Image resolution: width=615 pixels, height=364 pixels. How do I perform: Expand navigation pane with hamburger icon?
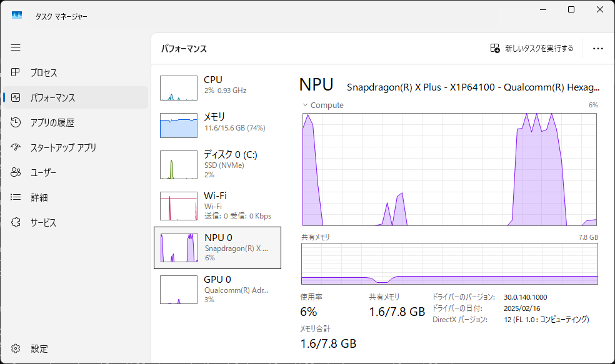[x=16, y=47]
